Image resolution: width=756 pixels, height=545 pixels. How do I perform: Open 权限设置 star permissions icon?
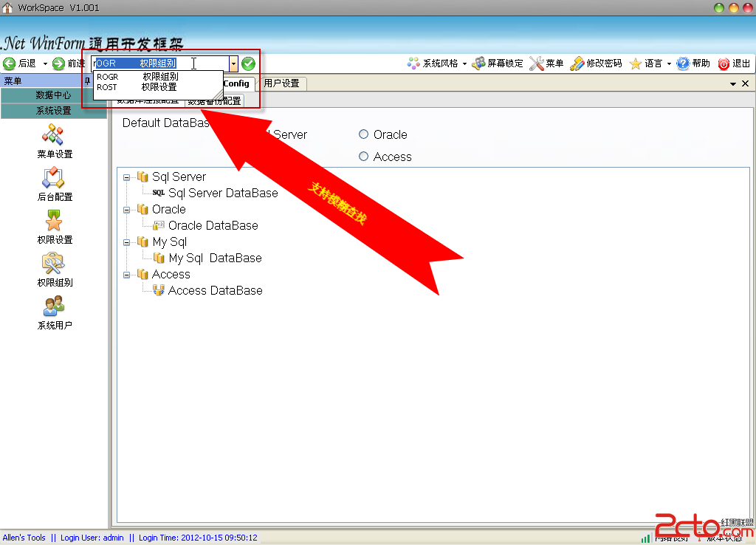53,220
